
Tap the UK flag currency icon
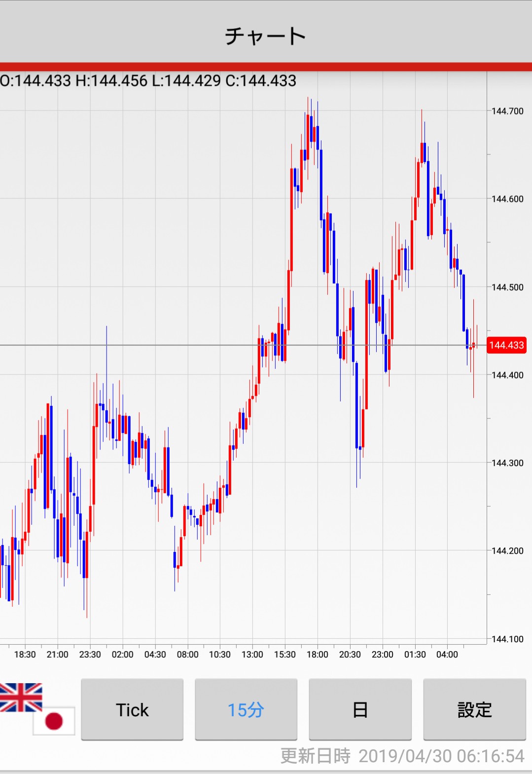pos(21,697)
